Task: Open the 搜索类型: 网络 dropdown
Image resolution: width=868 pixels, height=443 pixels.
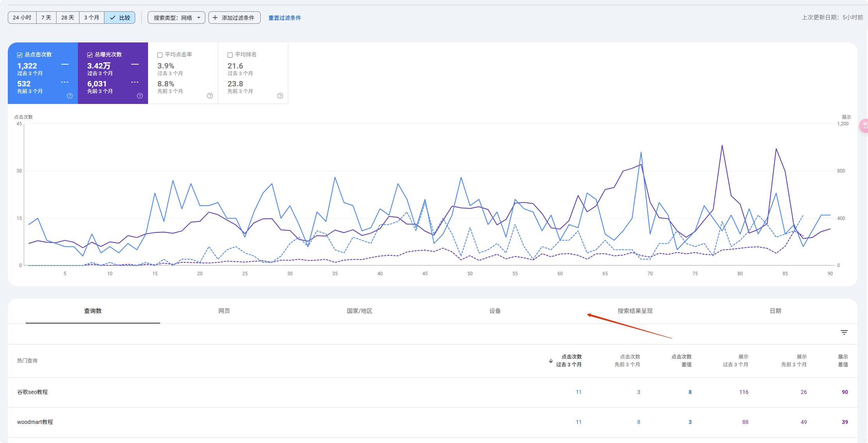Action: point(176,18)
